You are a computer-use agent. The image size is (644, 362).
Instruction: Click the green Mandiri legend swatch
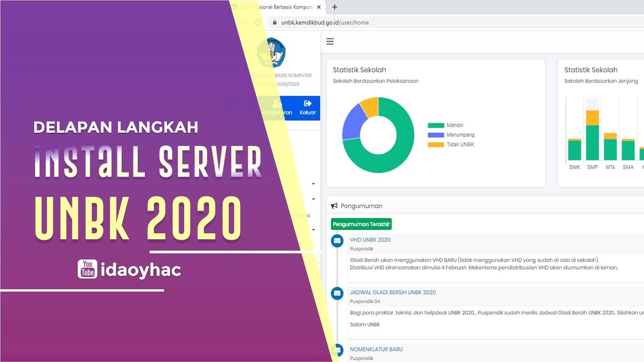[x=435, y=125]
